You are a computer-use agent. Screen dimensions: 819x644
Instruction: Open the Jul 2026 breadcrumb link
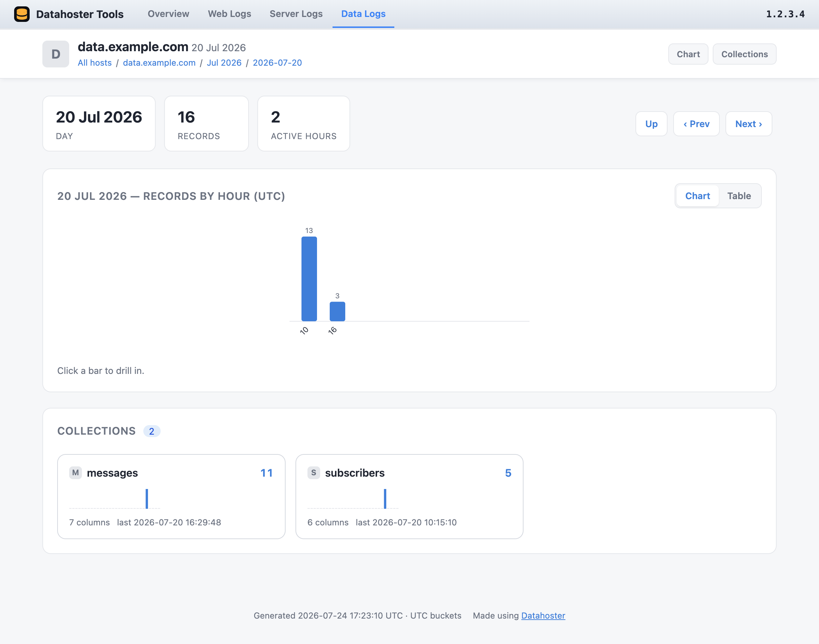coord(224,62)
